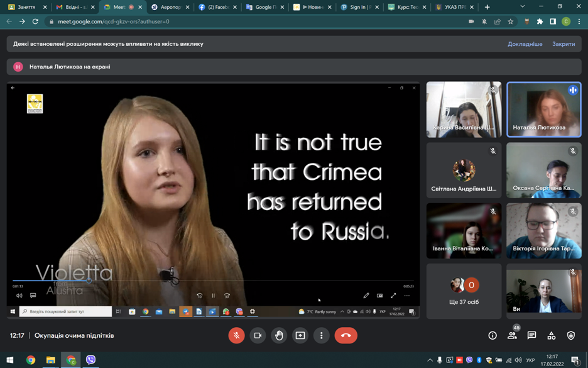Toggle the camera button in Meet
Screen dimensions: 588x368
[x=258, y=335]
